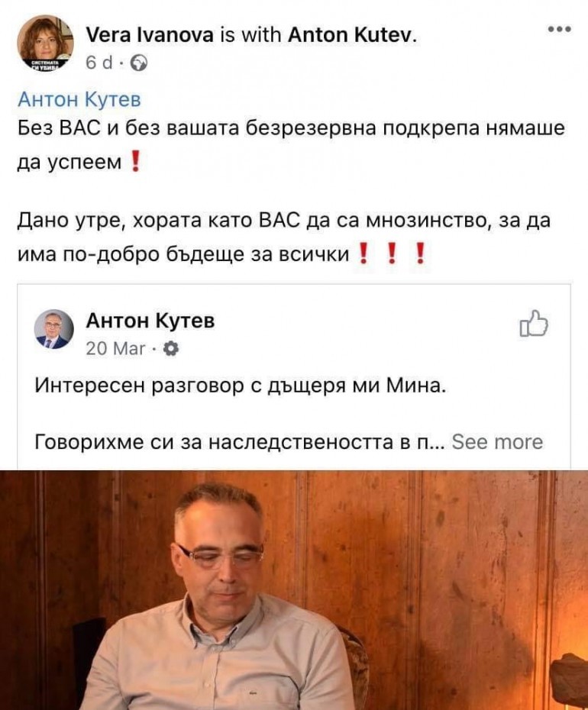
Task: Open Vera Ivanova's profile picture
Action: coord(45,43)
